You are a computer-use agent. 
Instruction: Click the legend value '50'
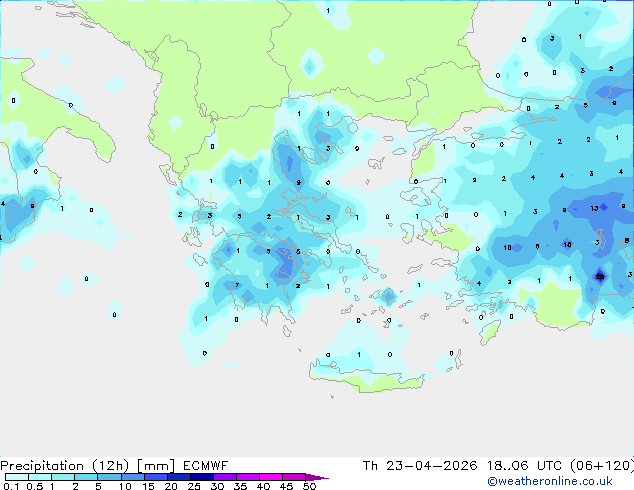click(x=310, y=486)
